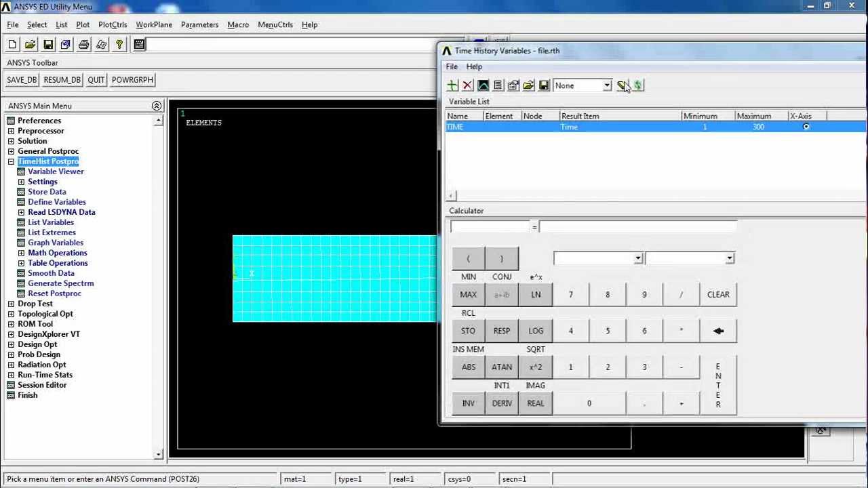Add data with the green plus icon
This screenshot has width=868, height=488.
[452, 85]
